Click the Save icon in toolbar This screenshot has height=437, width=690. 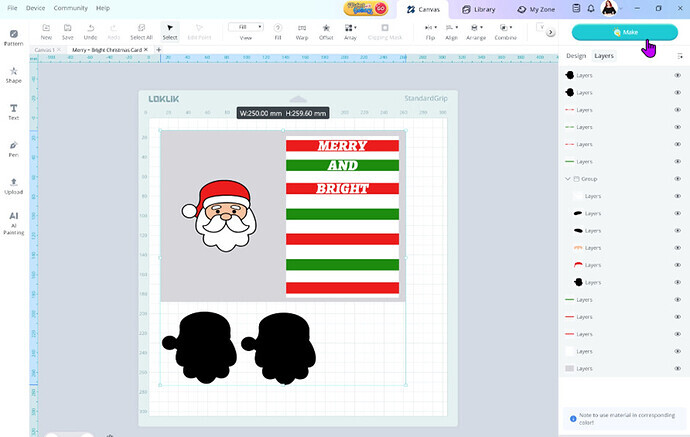pyautogui.click(x=67, y=31)
